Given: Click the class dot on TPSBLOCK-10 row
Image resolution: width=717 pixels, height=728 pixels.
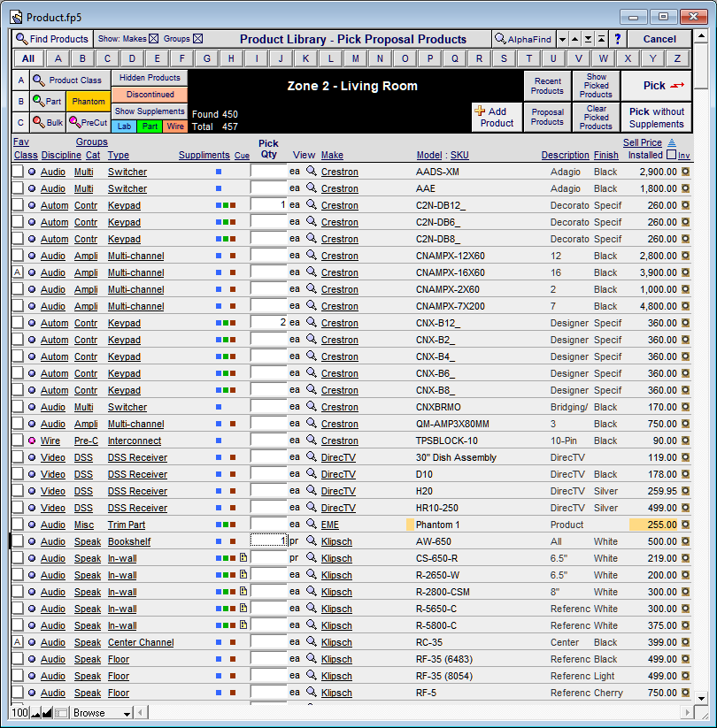Looking at the screenshot, I should (x=32, y=441).
